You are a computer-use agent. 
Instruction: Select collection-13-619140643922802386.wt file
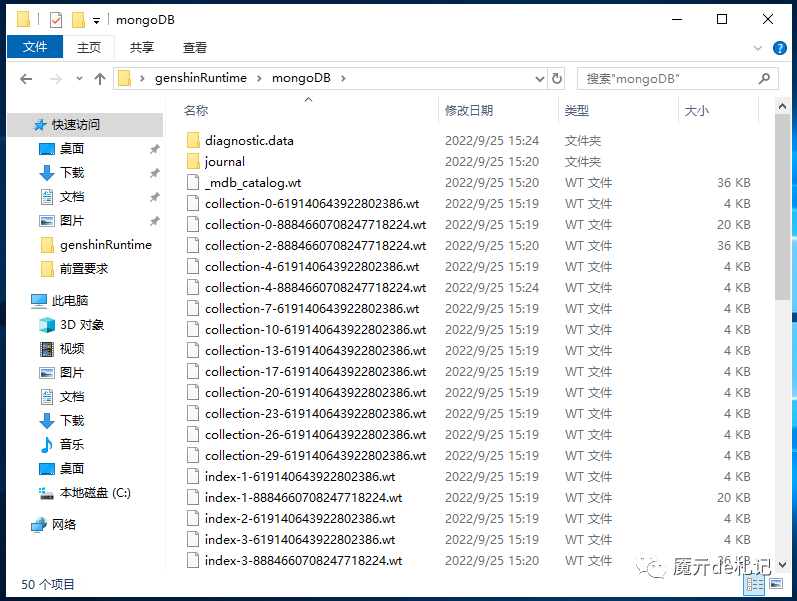coord(315,351)
